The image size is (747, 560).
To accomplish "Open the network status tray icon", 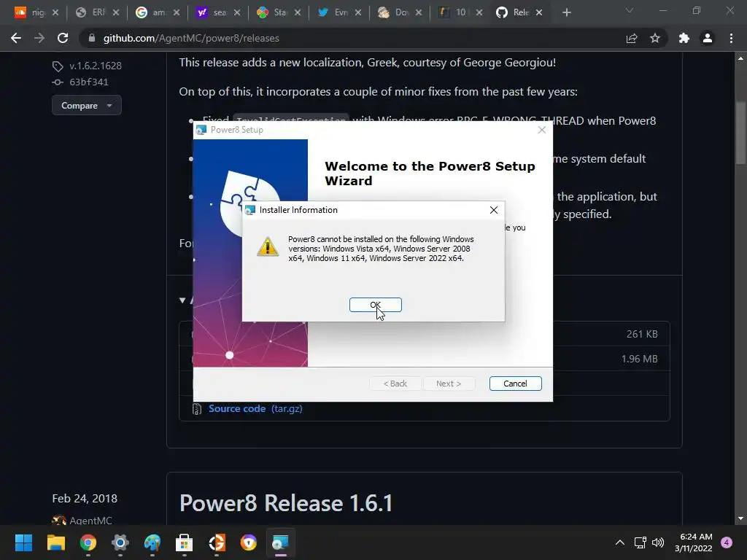I will (640, 542).
